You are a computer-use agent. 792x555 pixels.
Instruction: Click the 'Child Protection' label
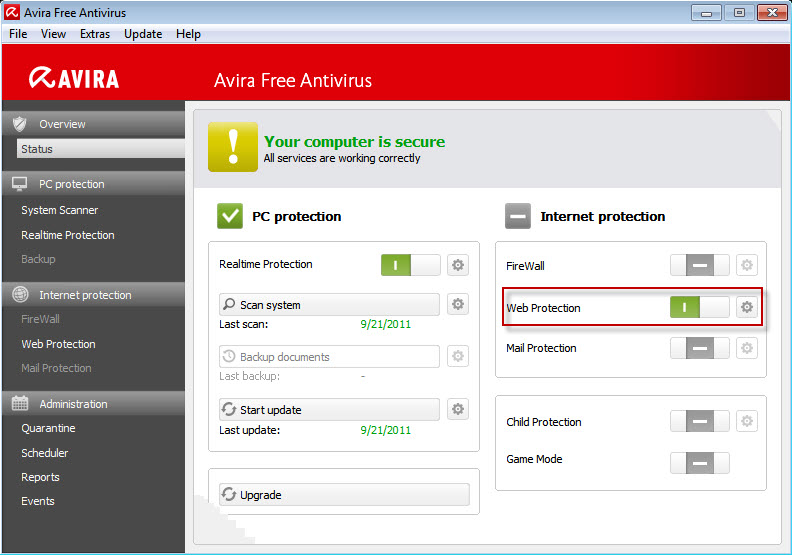point(543,422)
